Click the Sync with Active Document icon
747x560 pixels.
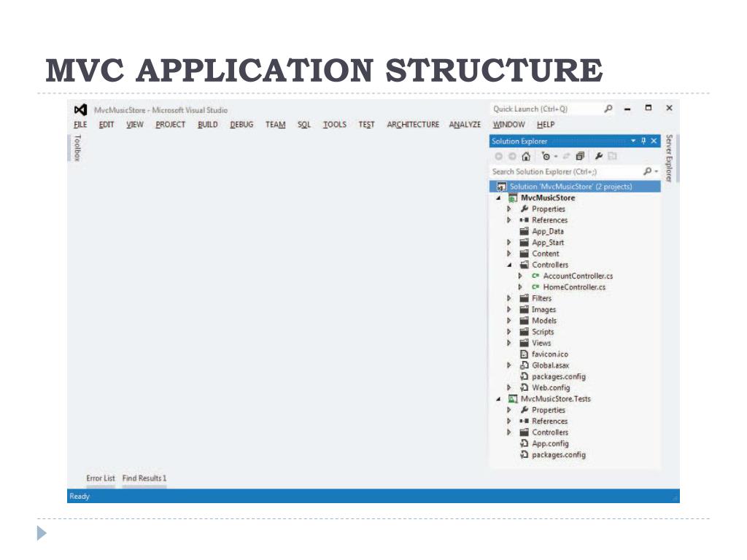point(566,156)
